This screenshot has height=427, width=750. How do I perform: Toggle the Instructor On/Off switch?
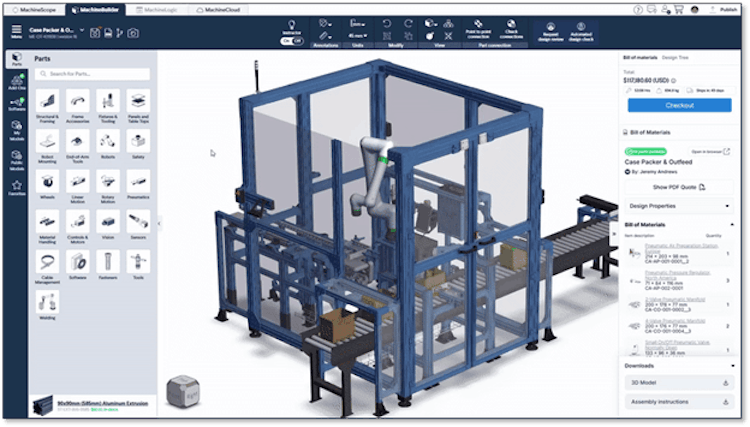point(292,41)
